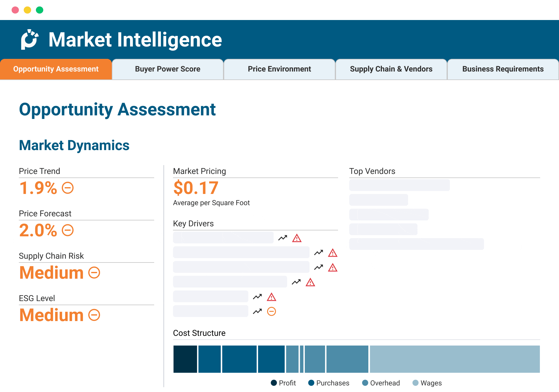Image resolution: width=559 pixels, height=392 pixels.
Task: Click the minus-circle icon beside Price Forecast
Action: pyautogui.click(x=67, y=230)
